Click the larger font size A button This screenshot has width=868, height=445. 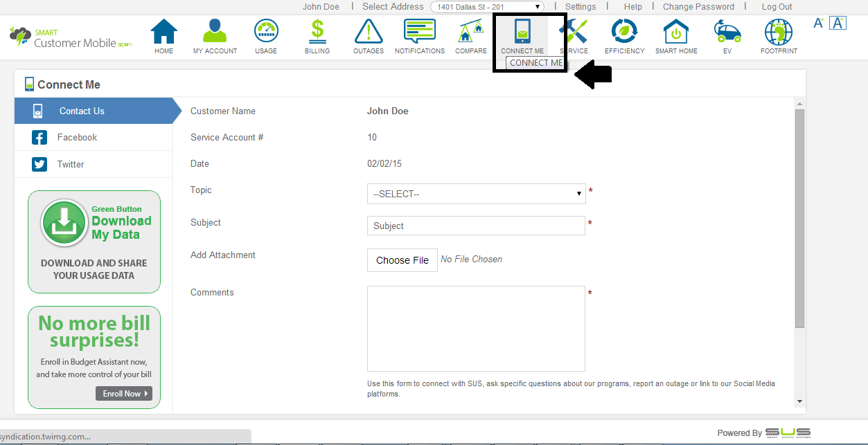click(x=838, y=23)
